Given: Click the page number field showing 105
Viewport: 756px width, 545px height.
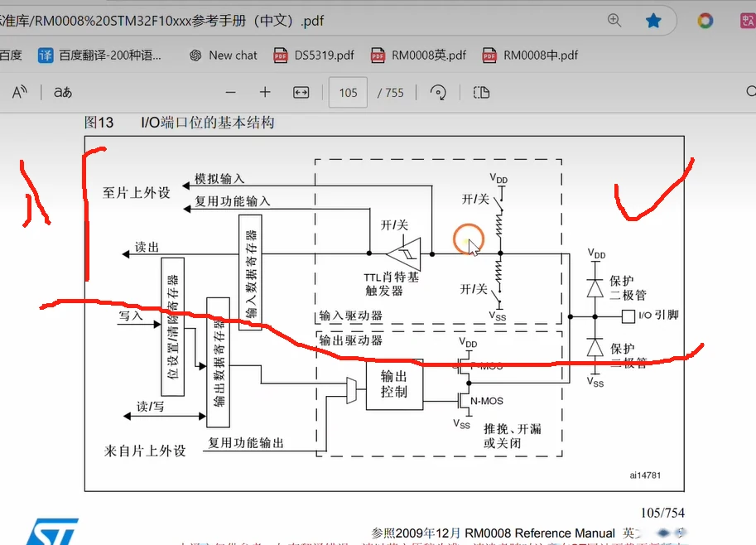Looking at the screenshot, I should [x=348, y=92].
